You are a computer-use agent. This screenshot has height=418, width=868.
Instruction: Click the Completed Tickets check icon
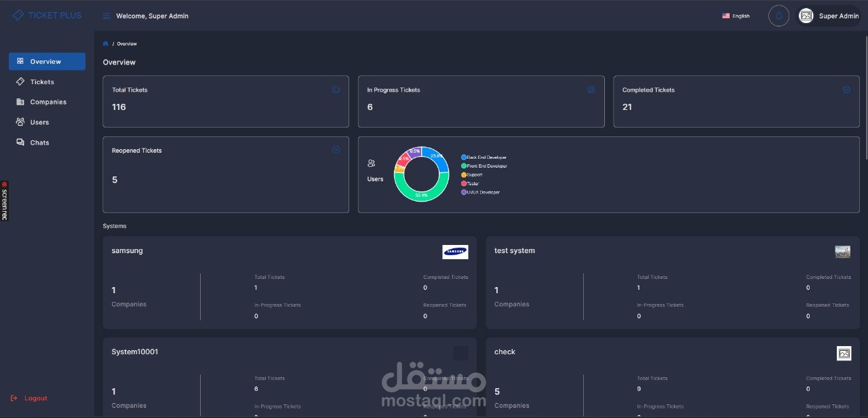846,90
